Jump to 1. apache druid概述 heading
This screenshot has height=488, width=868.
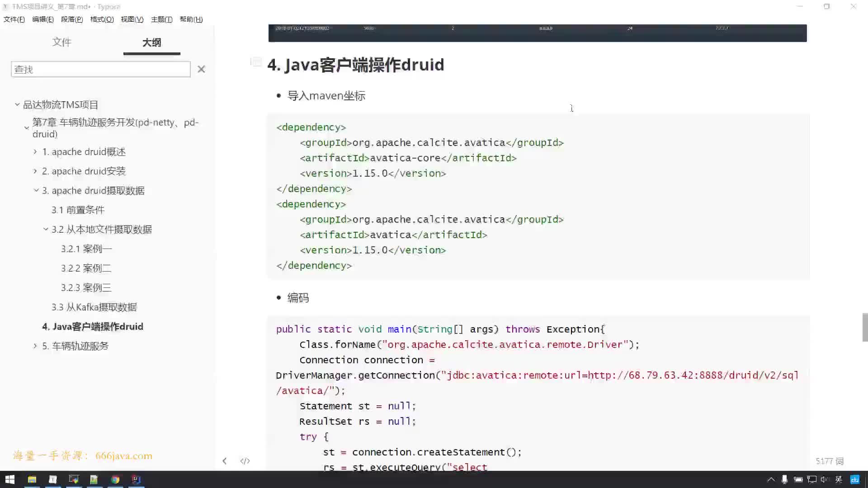[84, 152]
